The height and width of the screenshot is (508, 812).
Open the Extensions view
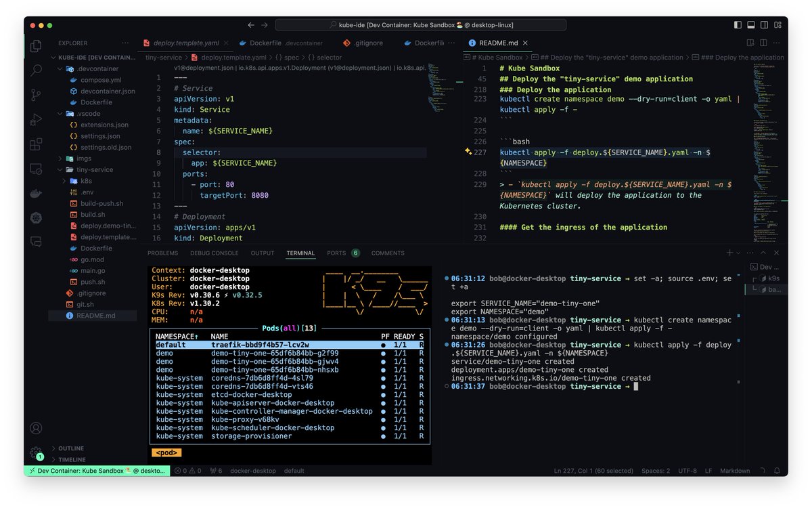36,144
